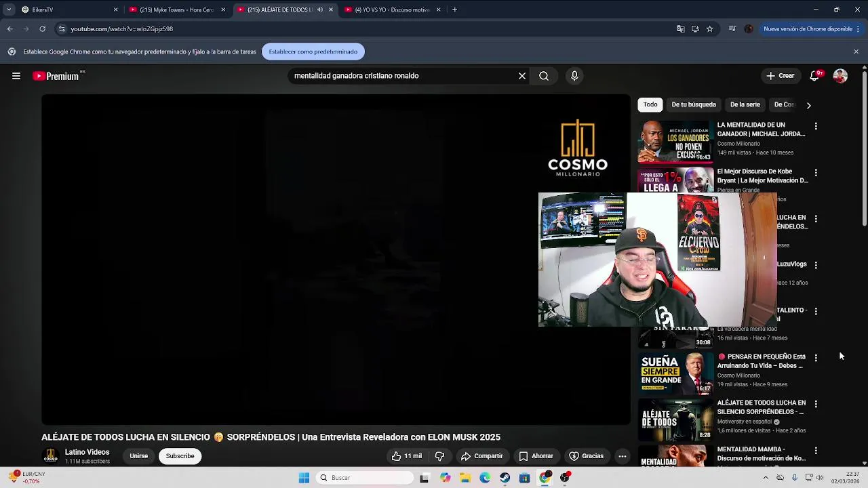Click Establecer como predeterminado button
Screen dimensions: 868x488
click(313, 52)
